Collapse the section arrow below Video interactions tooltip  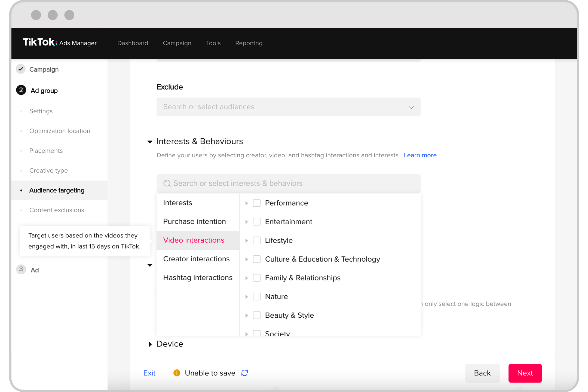coord(150,265)
